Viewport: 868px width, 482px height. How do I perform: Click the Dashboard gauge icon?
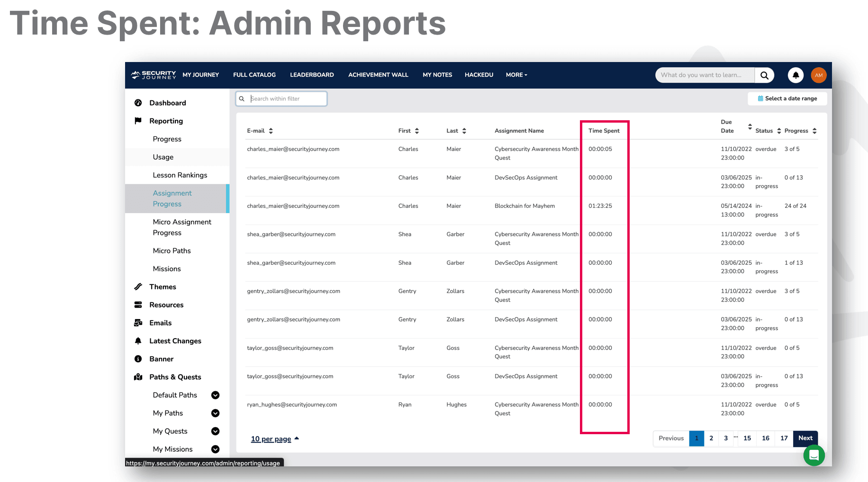click(138, 103)
